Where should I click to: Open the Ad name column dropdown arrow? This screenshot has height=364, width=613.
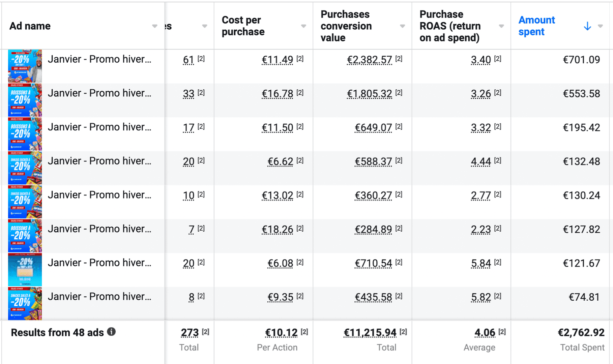(154, 26)
